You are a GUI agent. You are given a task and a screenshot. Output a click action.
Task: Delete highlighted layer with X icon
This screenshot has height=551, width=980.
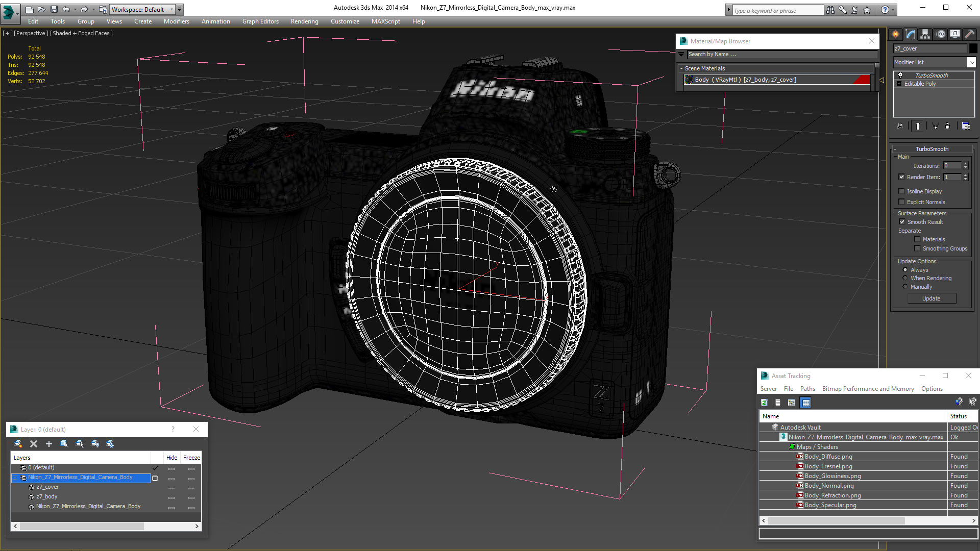[34, 444]
